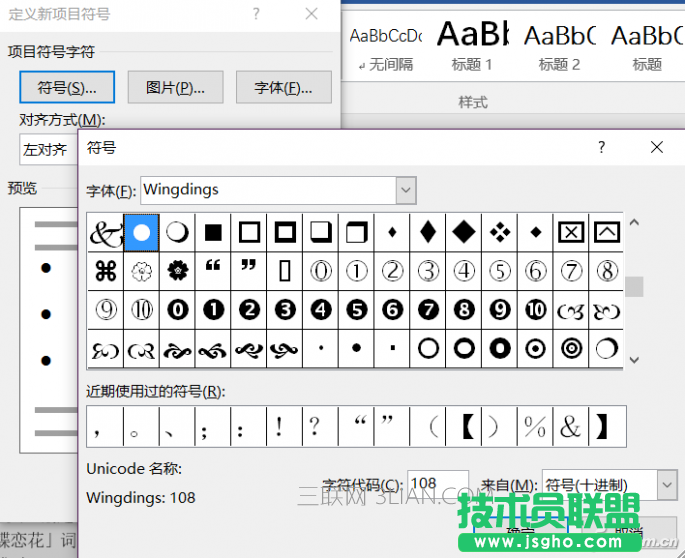Image resolution: width=685 pixels, height=558 pixels.
Task: Pick the boxed X symbol
Action: [x=570, y=232]
